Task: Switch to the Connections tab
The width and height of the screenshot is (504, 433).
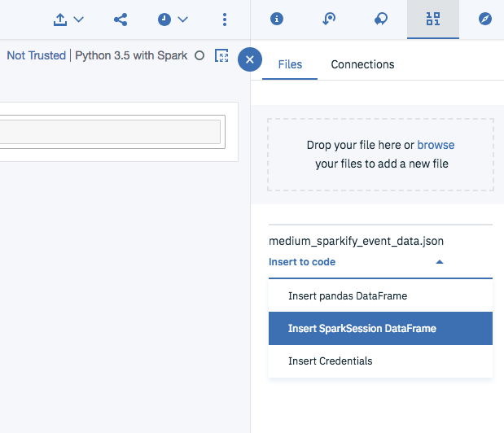Action: click(362, 64)
